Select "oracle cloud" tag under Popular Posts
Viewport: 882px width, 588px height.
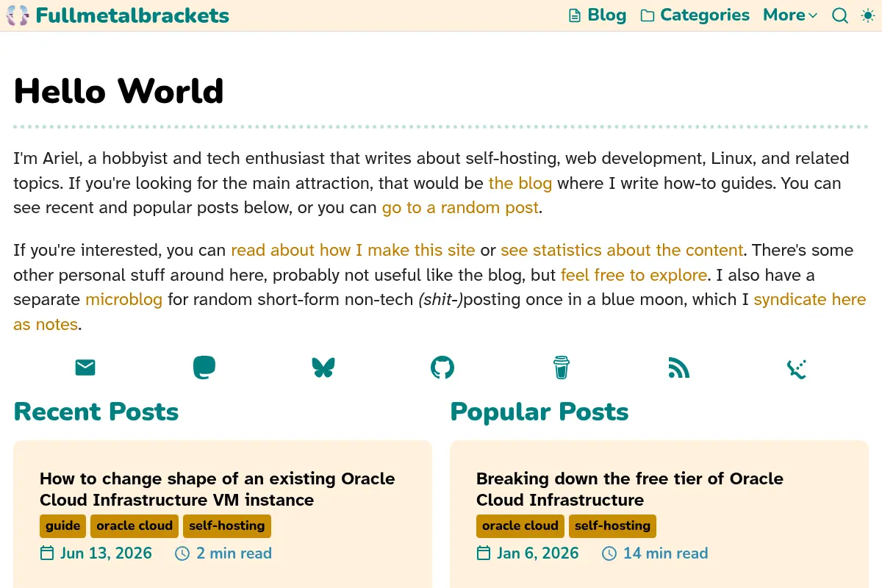[520, 526]
